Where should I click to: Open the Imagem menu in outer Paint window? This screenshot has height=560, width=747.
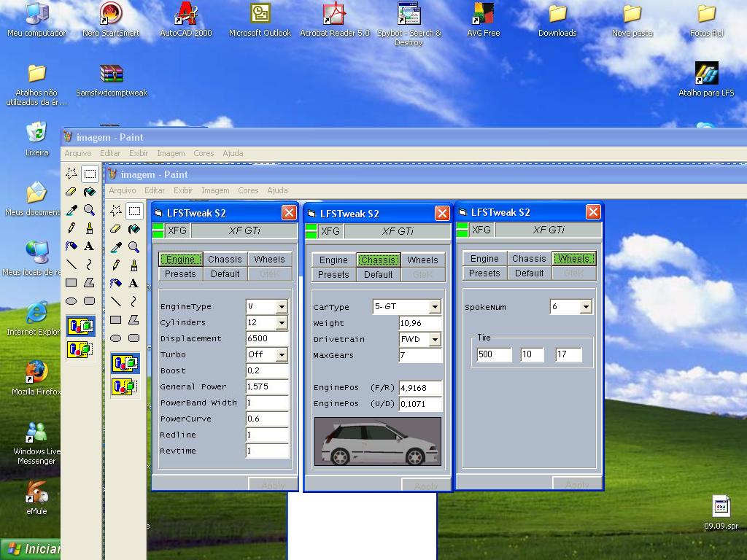pyautogui.click(x=171, y=153)
